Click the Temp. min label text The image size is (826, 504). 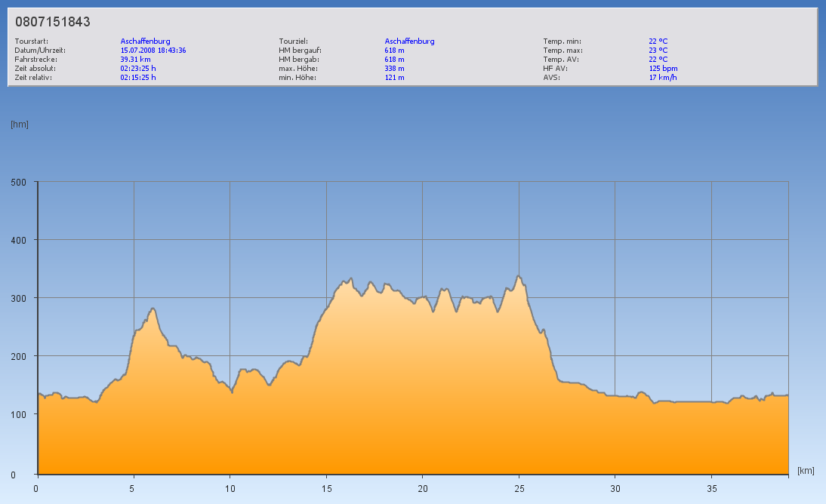coord(562,41)
